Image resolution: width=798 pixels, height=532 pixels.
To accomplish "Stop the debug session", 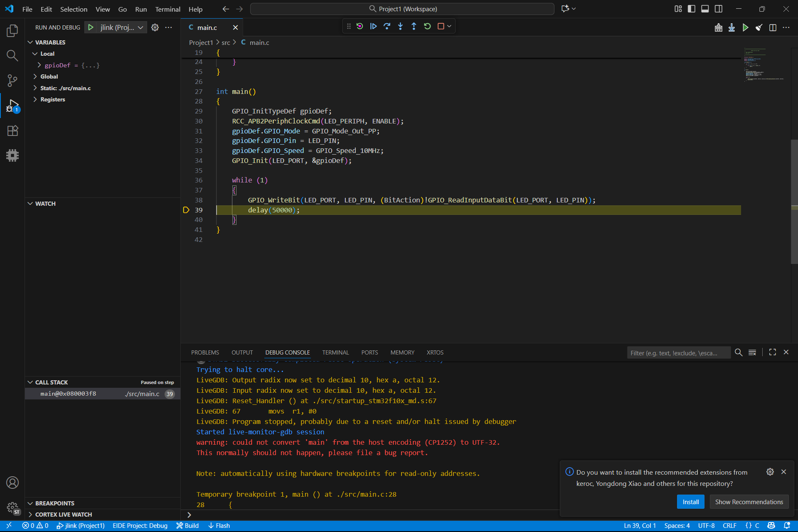I will tap(441, 26).
